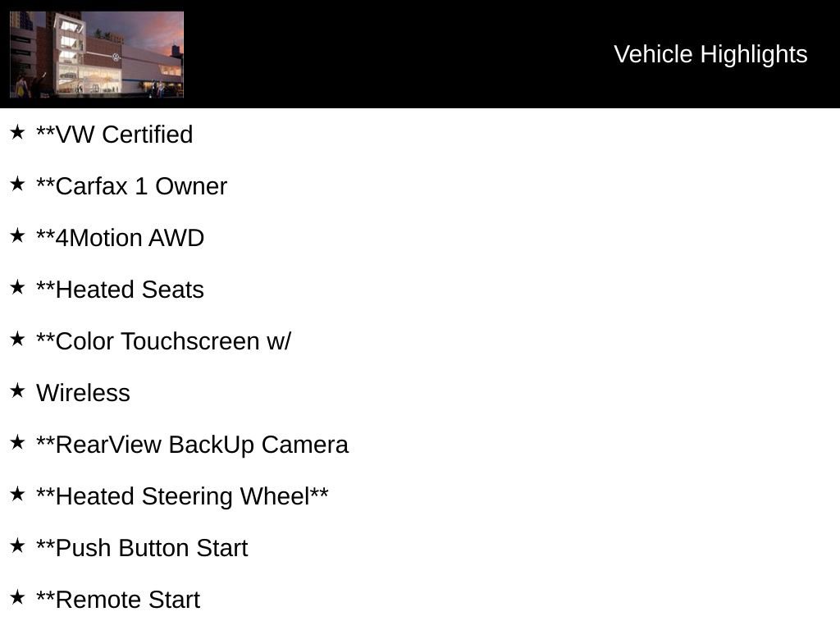This screenshot has width=840, height=630.
Task: Click the star icon beside 4Motion AWD
Action: (17, 235)
